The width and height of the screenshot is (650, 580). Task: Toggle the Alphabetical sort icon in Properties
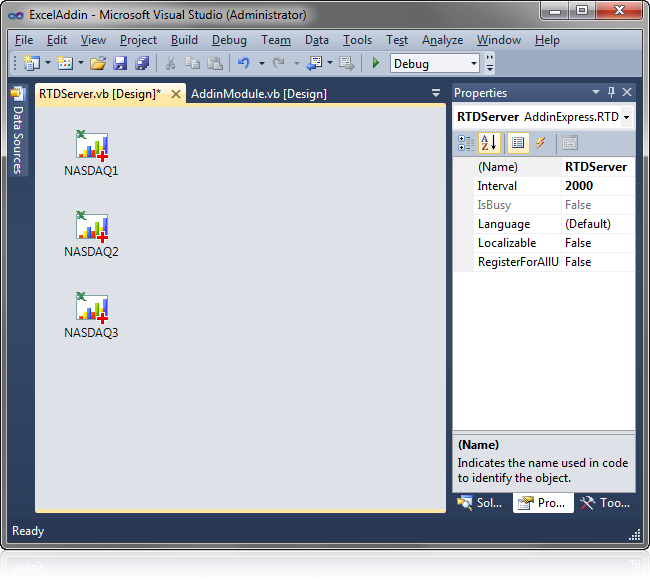(x=489, y=143)
